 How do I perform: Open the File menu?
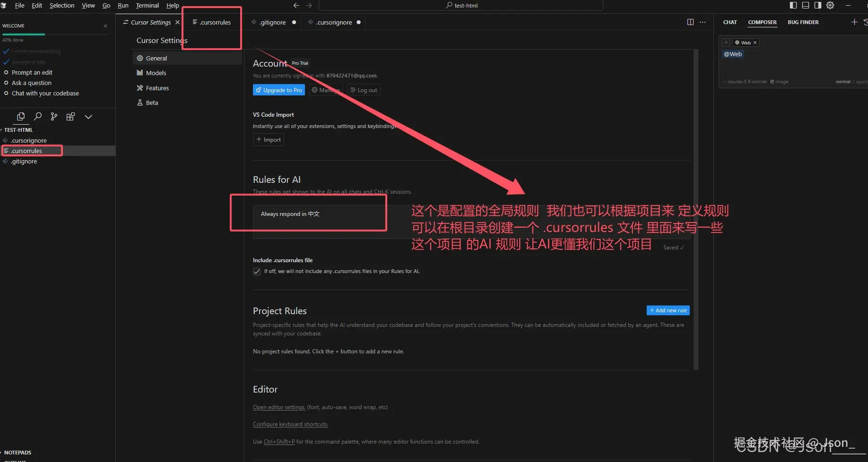tap(20, 5)
